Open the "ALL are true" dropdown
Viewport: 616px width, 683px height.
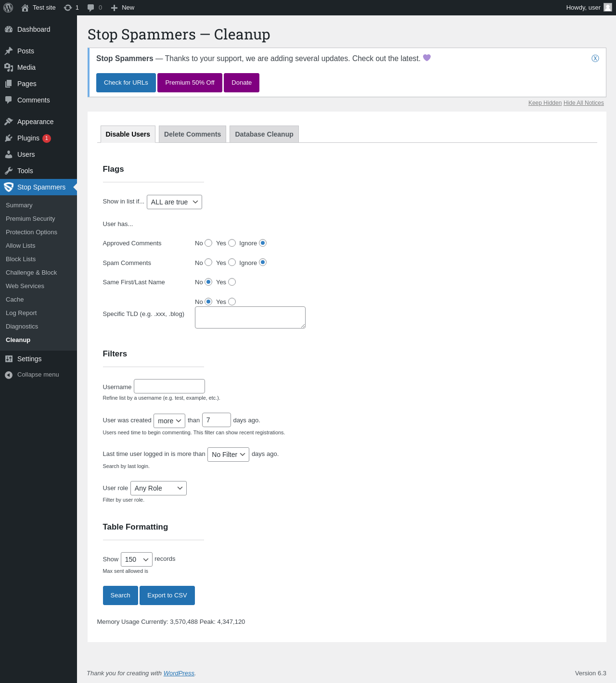174,202
